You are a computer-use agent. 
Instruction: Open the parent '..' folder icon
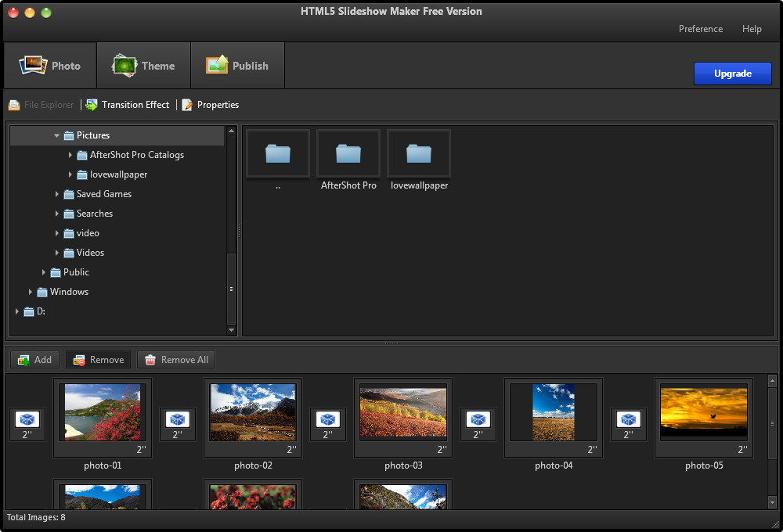coord(278,153)
